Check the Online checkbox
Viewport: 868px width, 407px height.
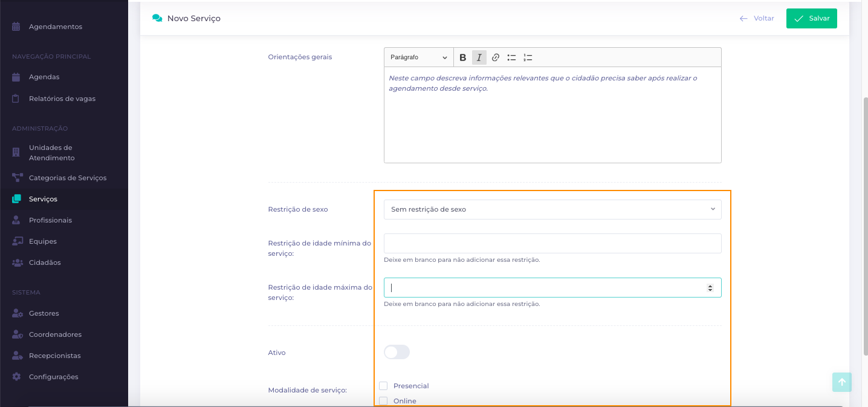tap(383, 401)
